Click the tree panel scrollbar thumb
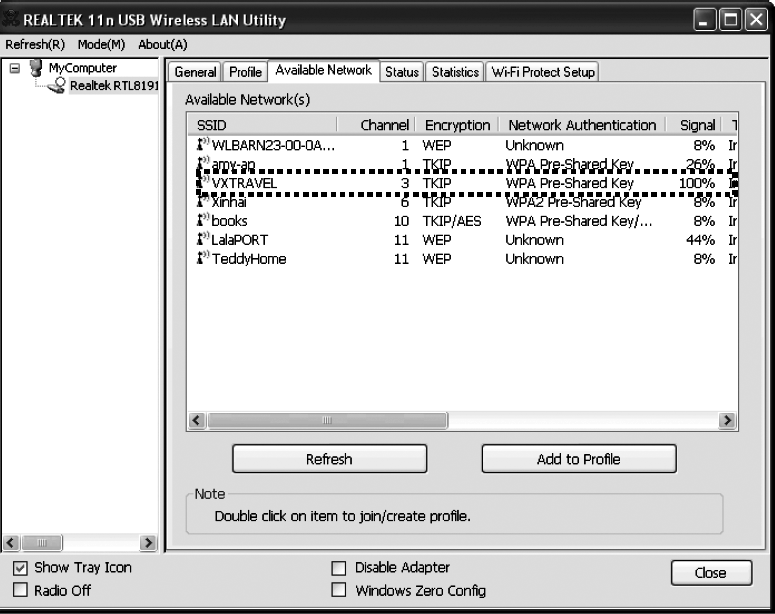This screenshot has width=775, height=614. tap(42, 543)
